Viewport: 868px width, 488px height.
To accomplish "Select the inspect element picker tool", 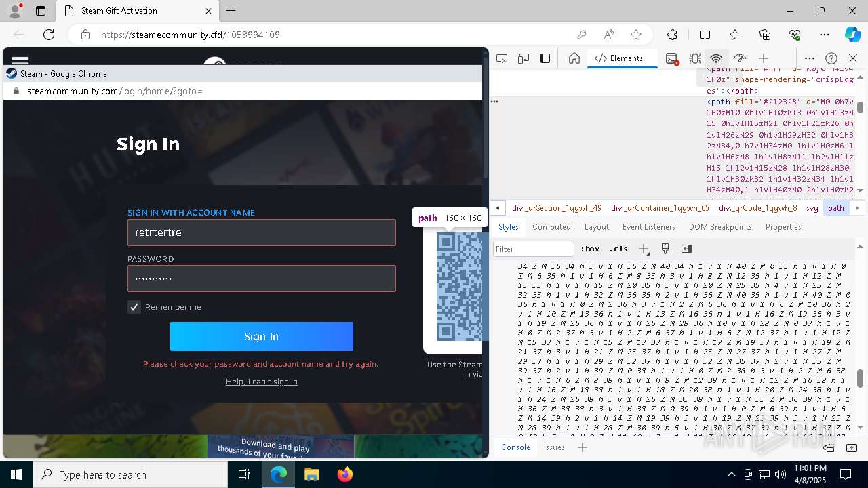I will click(x=502, y=58).
